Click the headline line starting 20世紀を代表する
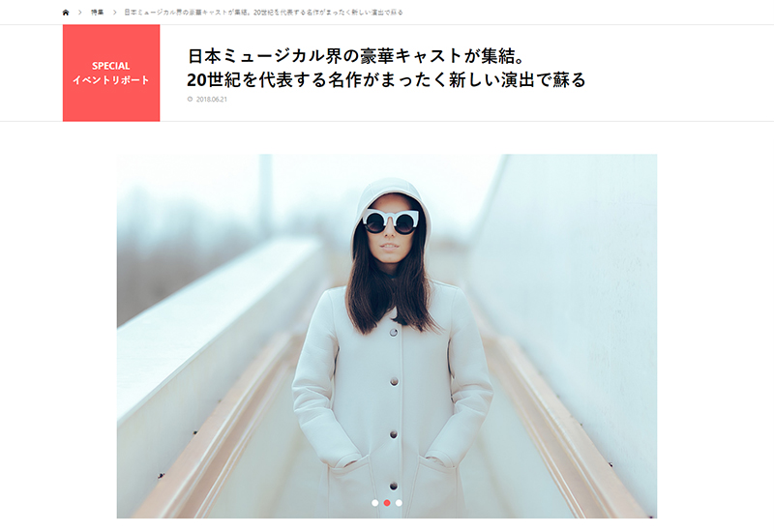The image size is (774, 532). pyautogui.click(x=386, y=79)
